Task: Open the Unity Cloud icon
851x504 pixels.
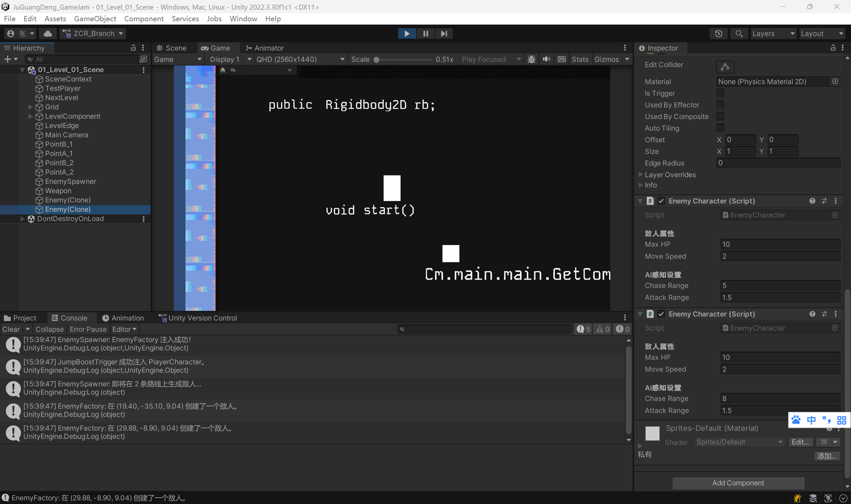Action: click(48, 34)
